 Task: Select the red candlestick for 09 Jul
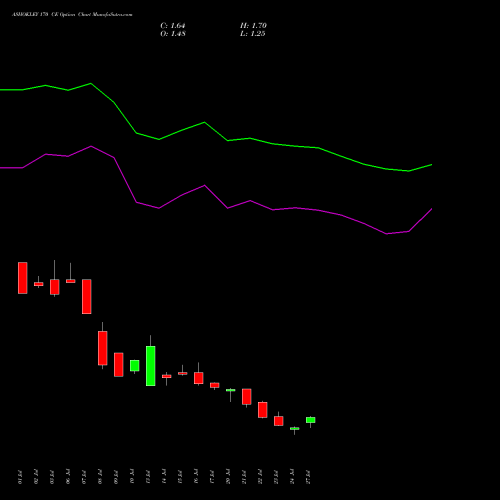click(119, 365)
